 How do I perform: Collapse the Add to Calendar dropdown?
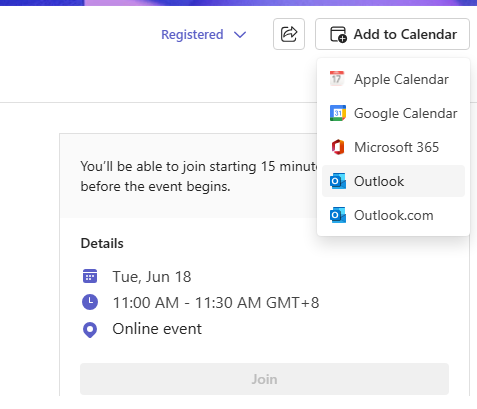coord(392,34)
